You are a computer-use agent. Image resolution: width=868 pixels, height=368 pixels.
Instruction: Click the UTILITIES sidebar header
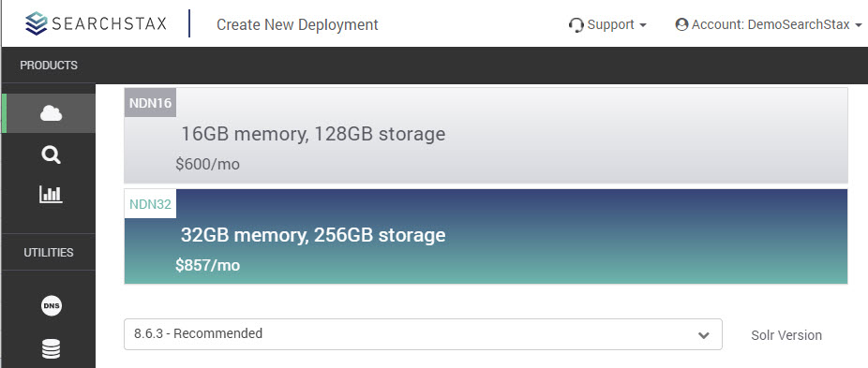[49, 252]
